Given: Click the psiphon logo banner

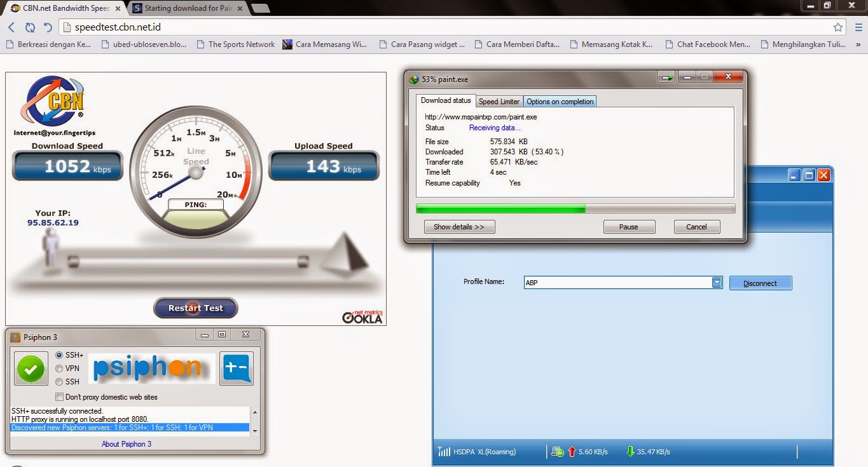Looking at the screenshot, I should 151,369.
